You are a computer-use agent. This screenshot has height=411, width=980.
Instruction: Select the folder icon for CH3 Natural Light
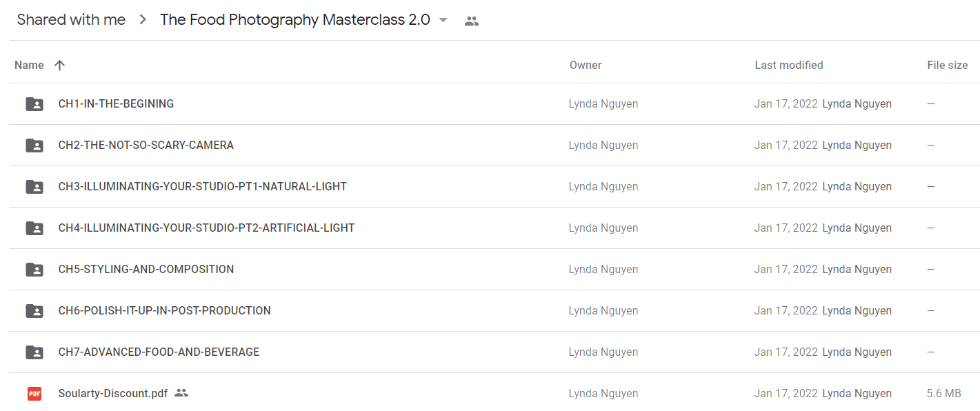point(34,187)
